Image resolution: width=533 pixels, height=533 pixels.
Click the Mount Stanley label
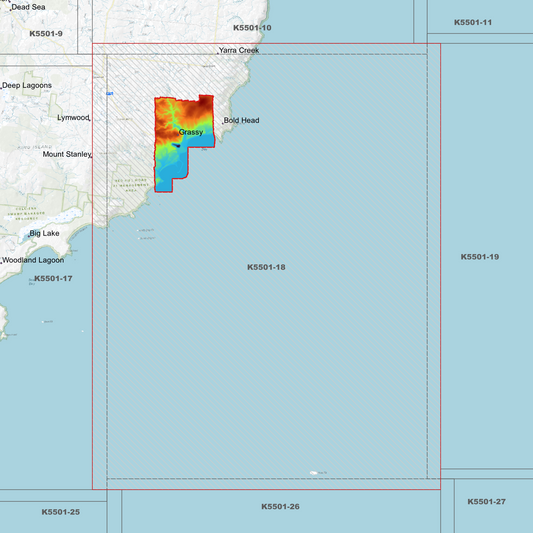pos(67,154)
